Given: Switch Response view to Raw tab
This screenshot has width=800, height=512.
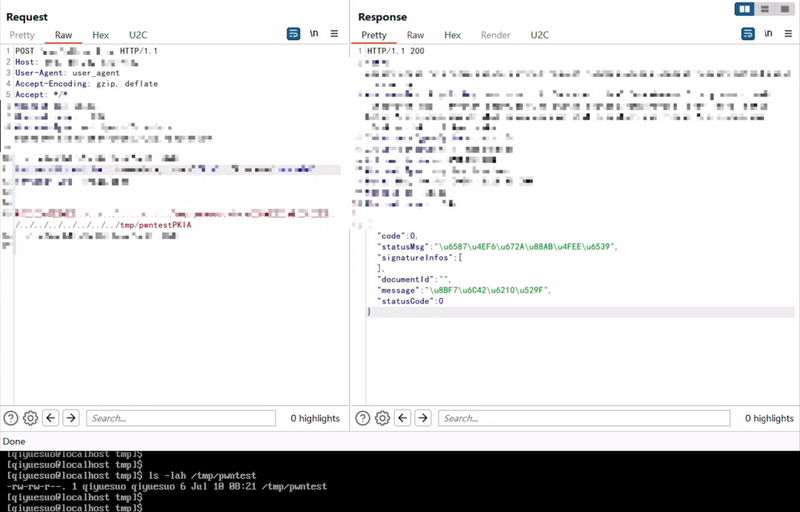Looking at the screenshot, I should pos(415,35).
